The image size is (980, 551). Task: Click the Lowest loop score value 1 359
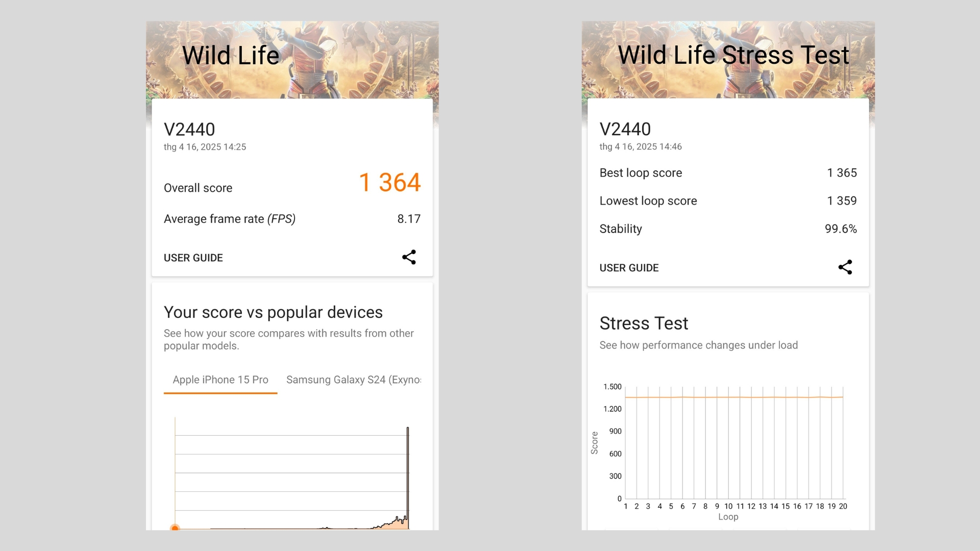click(842, 201)
